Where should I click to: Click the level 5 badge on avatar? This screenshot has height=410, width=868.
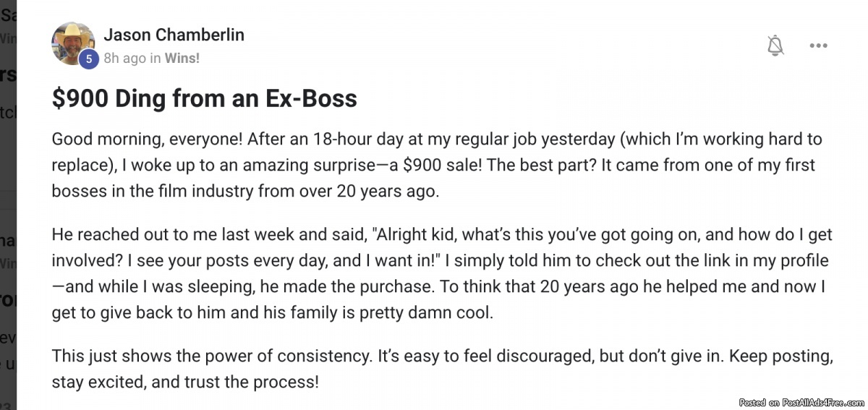pyautogui.click(x=89, y=60)
